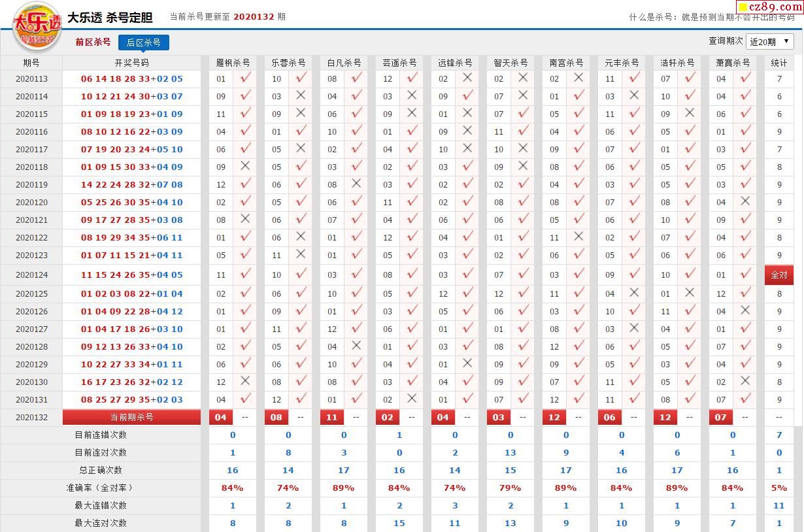Click check mark under 南宫杀号 for 2020126
The image size is (804, 532).
pos(578,310)
